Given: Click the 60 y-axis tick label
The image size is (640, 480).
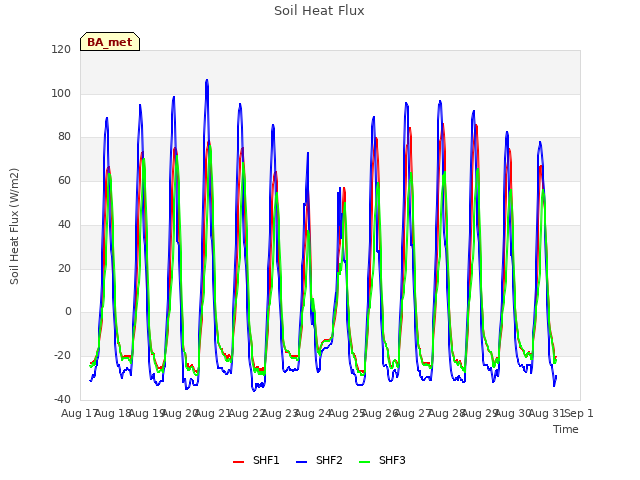Looking at the screenshot, I should pyautogui.click(x=64, y=180).
